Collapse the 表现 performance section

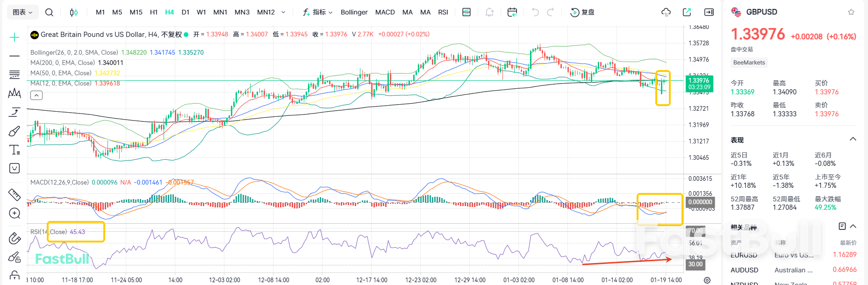pyautogui.click(x=853, y=139)
